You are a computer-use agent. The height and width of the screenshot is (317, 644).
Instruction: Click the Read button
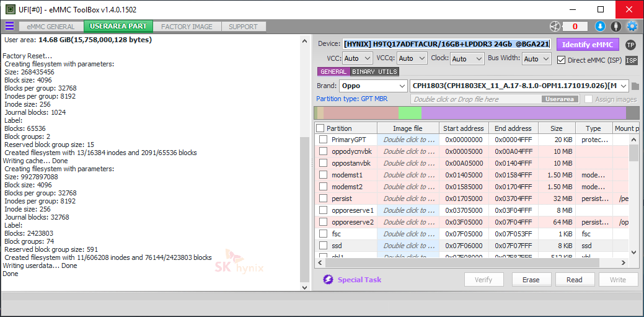(575, 280)
